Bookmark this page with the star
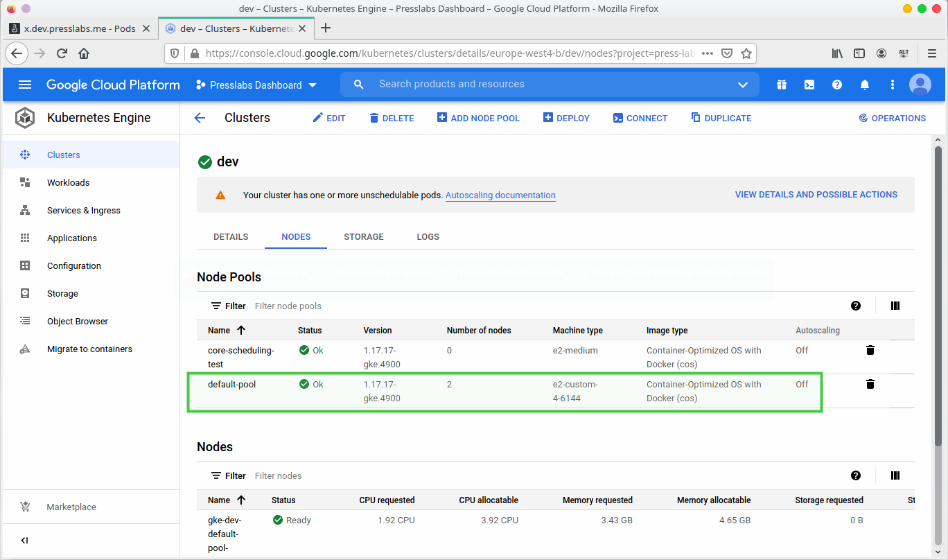 click(x=746, y=53)
